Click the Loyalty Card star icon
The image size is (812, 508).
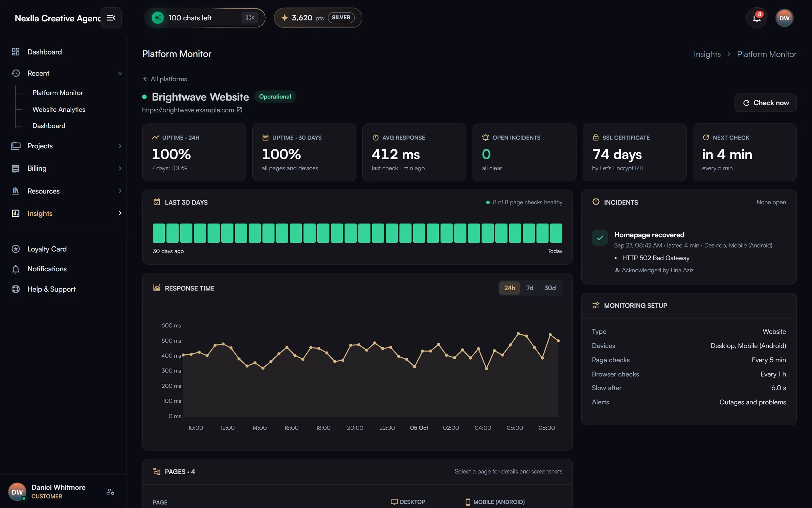(x=16, y=249)
